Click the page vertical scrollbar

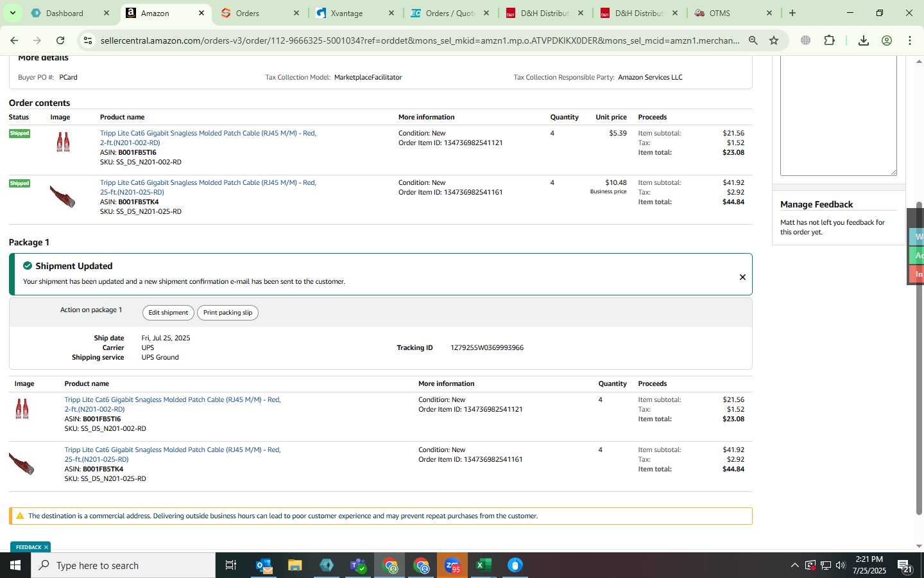919,360
